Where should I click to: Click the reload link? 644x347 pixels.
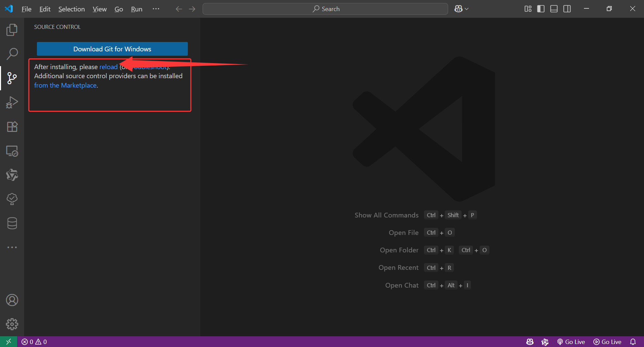coord(108,67)
